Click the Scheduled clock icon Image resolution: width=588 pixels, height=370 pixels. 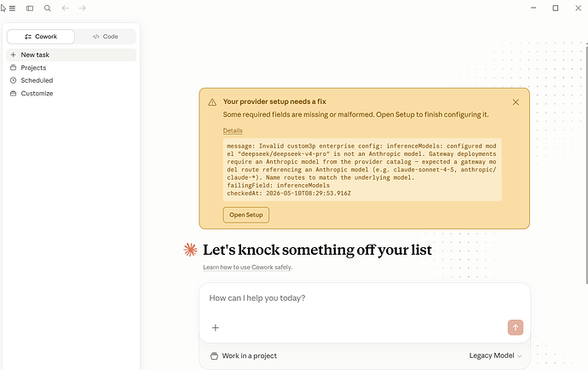(13, 80)
